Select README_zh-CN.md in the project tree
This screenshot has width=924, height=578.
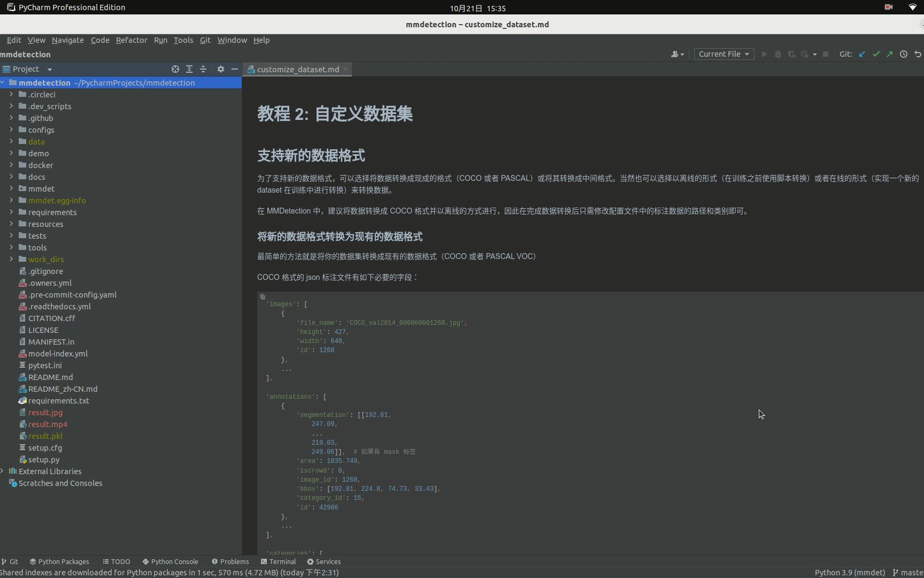[x=63, y=389]
